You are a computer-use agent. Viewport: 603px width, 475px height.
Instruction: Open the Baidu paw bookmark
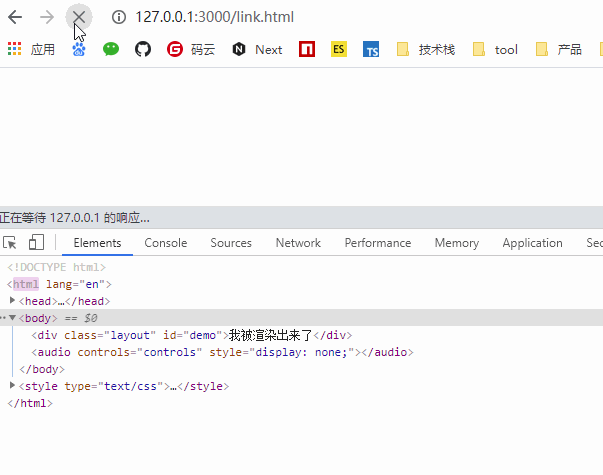[x=79, y=49]
